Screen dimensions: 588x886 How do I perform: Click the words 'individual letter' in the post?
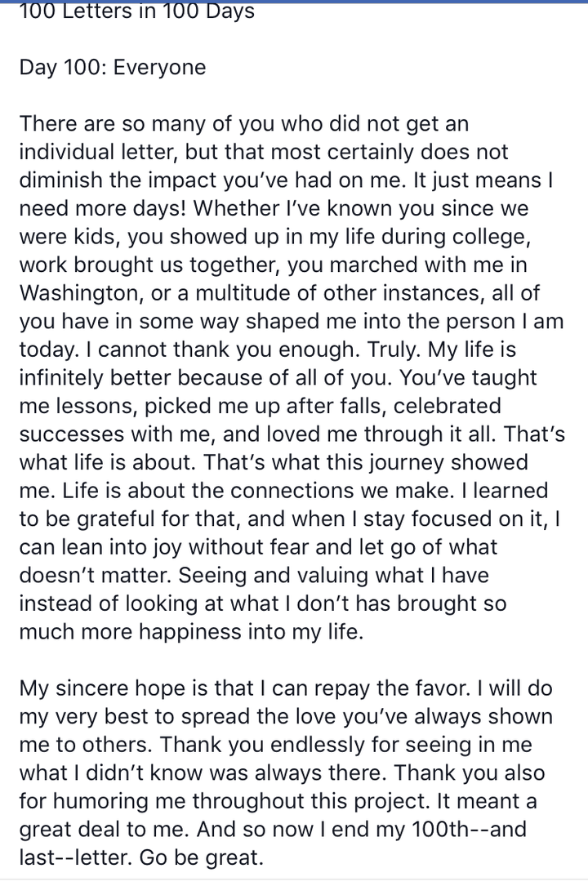98,152
